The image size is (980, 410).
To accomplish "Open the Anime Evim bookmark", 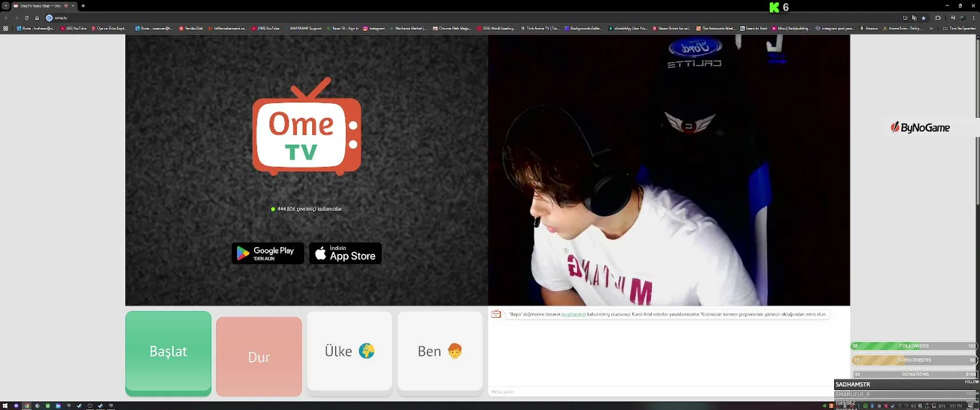I will tap(903, 28).
